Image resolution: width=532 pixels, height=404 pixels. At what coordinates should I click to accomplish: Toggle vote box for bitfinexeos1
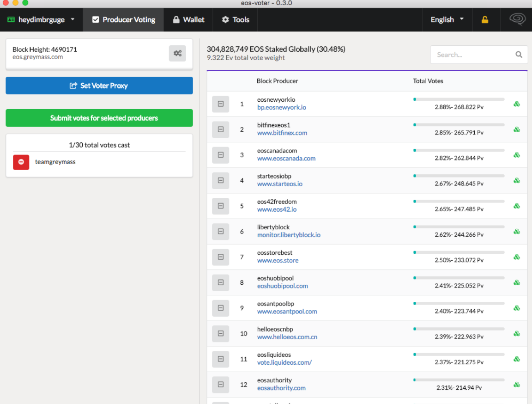[221, 129]
